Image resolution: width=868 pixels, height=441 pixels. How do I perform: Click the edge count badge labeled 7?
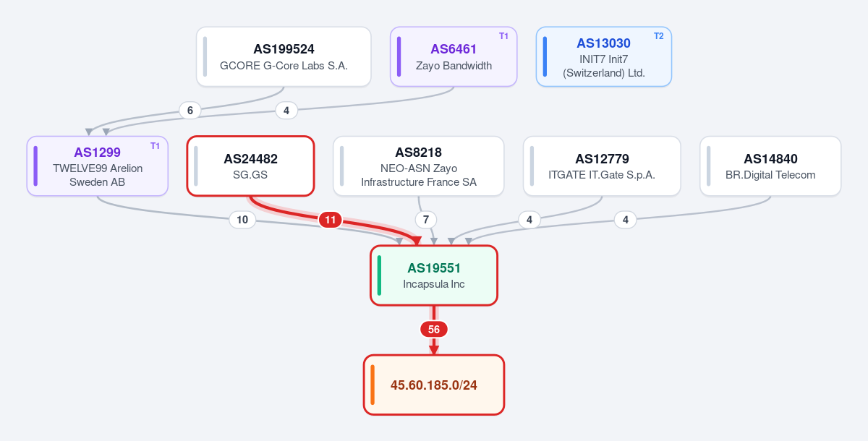426,220
